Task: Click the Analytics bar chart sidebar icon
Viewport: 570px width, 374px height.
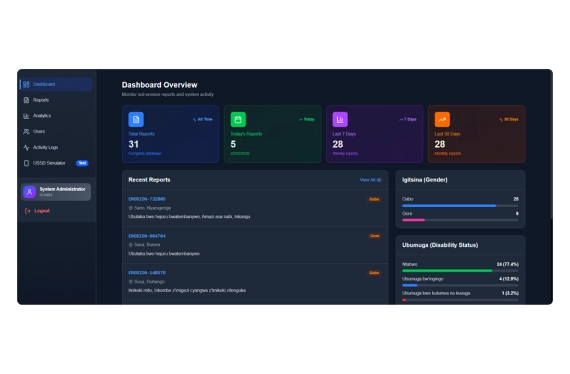Action: [26, 116]
